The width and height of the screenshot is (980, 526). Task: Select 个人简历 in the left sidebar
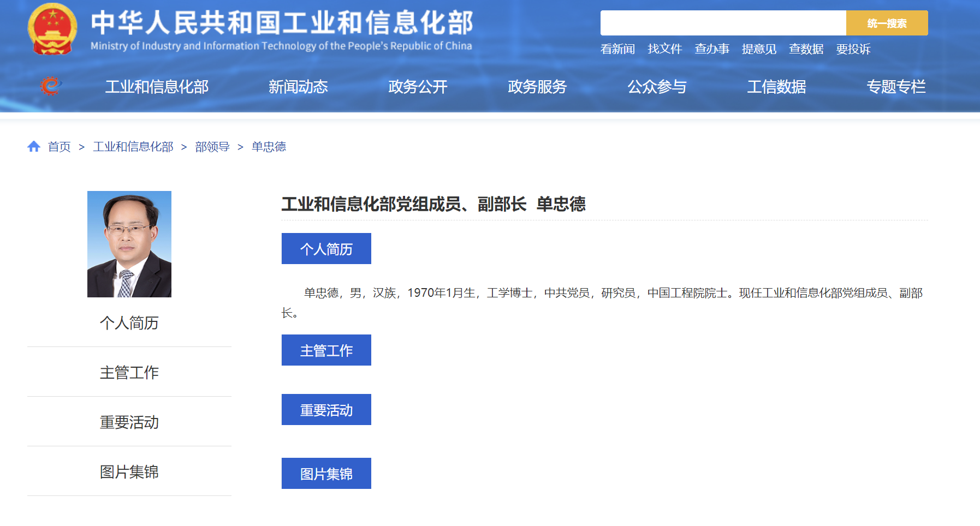pos(129,322)
